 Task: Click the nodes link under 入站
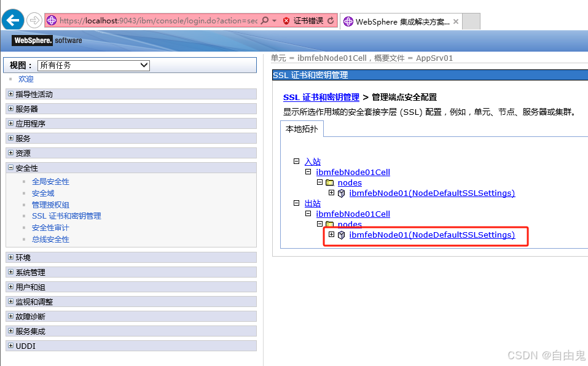(x=350, y=183)
